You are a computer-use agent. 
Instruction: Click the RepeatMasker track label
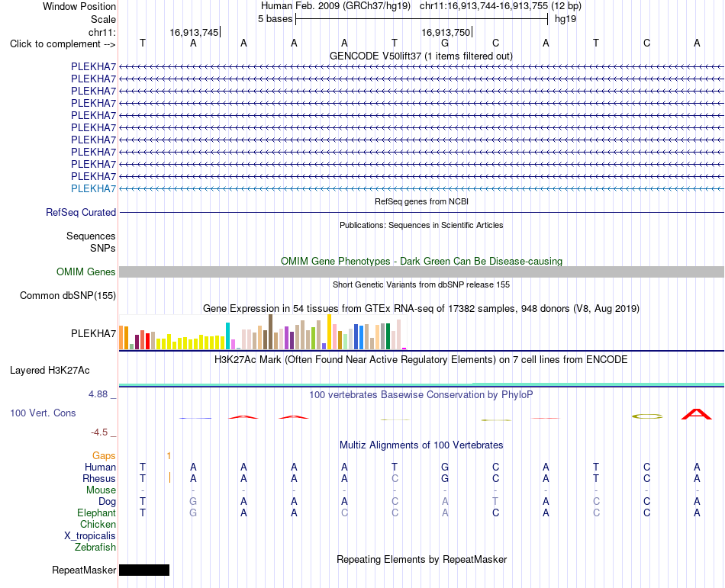(84, 570)
